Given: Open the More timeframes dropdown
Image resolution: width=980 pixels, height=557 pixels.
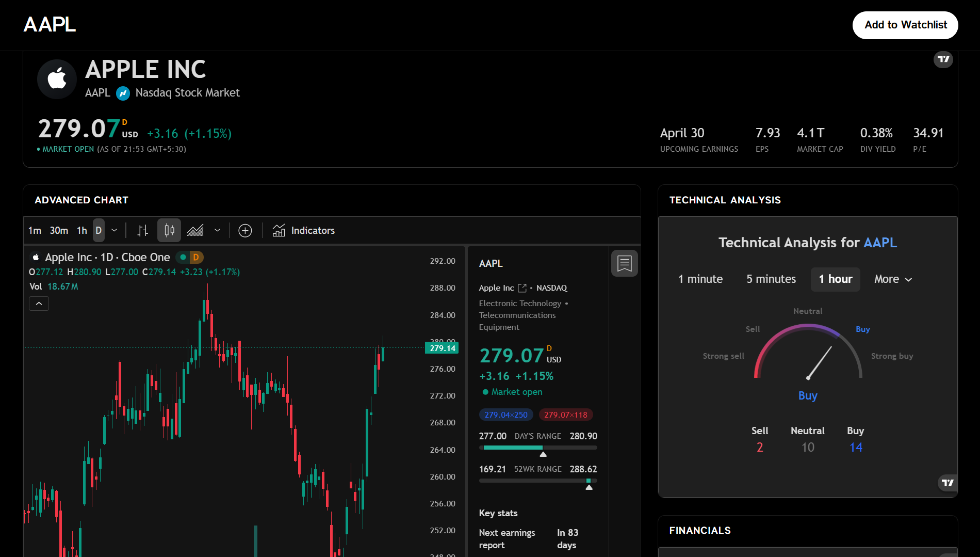Looking at the screenshot, I should [893, 279].
